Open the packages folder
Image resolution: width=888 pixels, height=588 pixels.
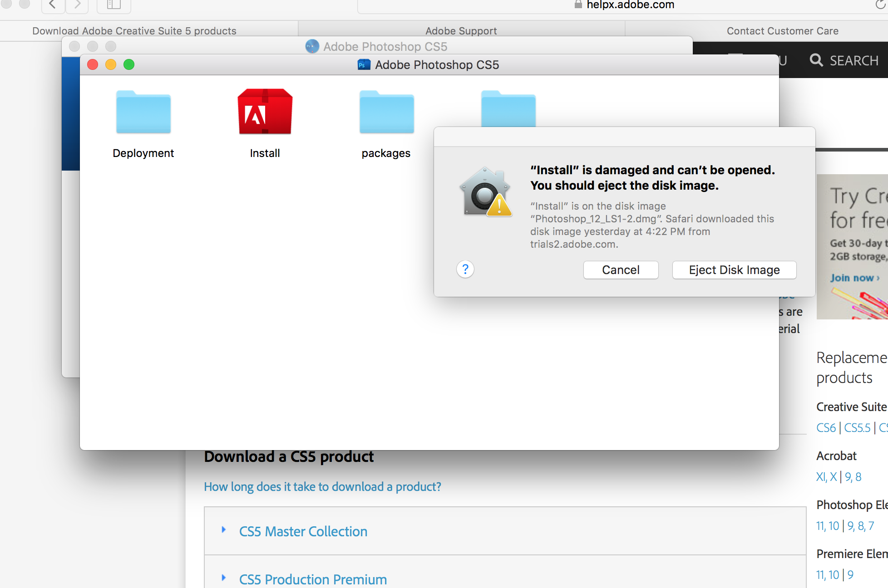tap(387, 112)
